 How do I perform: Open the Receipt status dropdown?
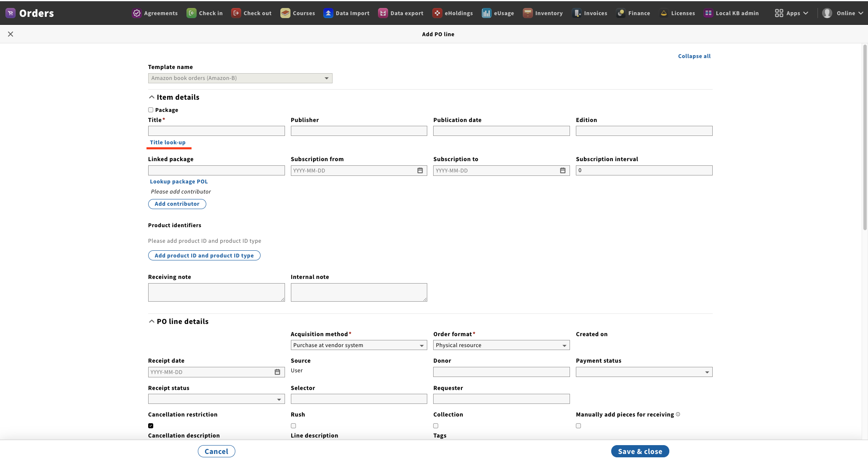(x=216, y=399)
